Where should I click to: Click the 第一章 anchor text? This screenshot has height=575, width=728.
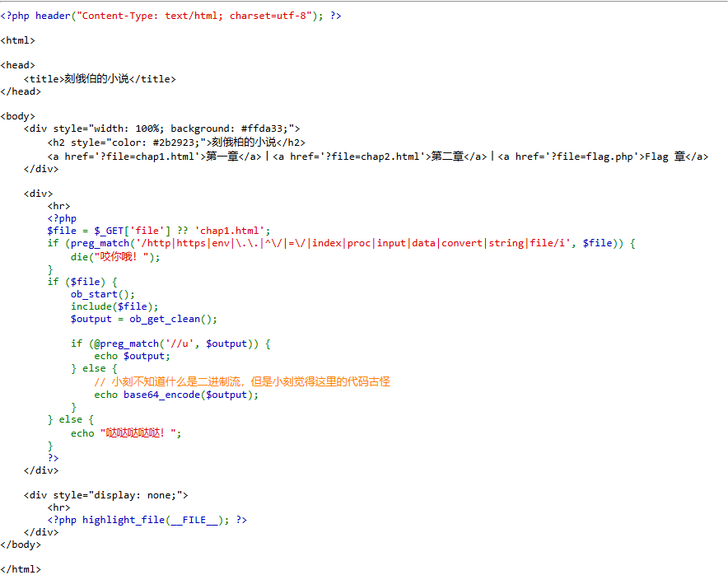222,157
